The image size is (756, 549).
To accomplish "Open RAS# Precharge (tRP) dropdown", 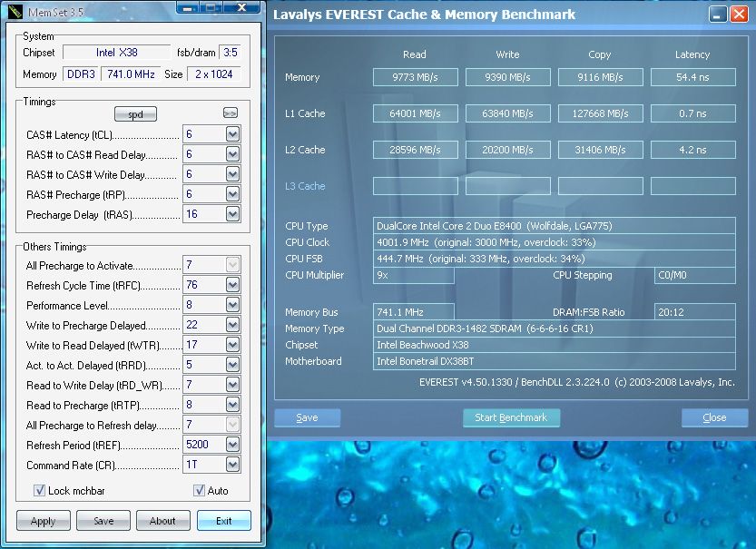I will 233,194.
